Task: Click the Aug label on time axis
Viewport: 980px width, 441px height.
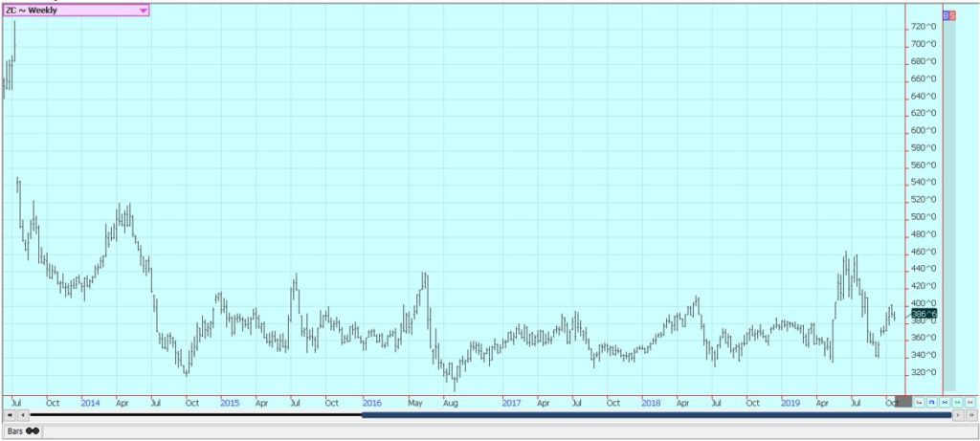Action: pyautogui.click(x=450, y=403)
